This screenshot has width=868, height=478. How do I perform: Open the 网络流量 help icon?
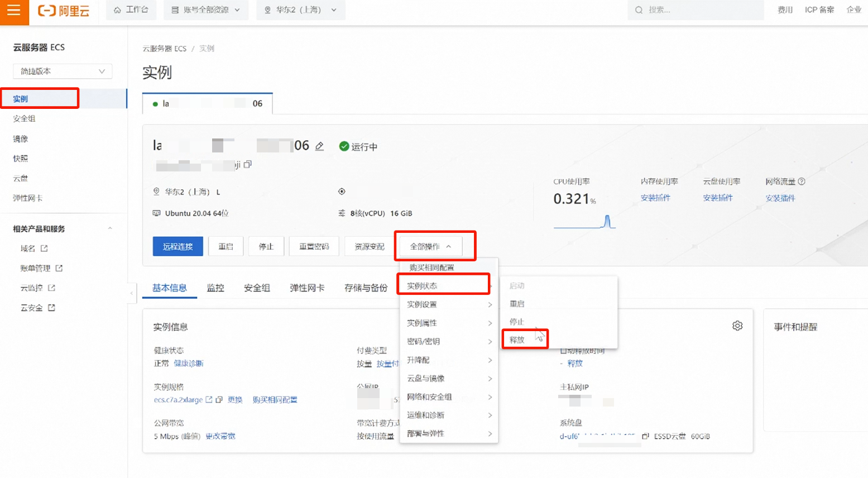[802, 181]
